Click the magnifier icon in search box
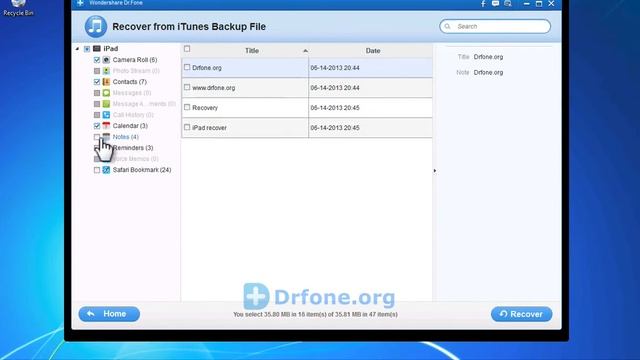 pos(448,27)
